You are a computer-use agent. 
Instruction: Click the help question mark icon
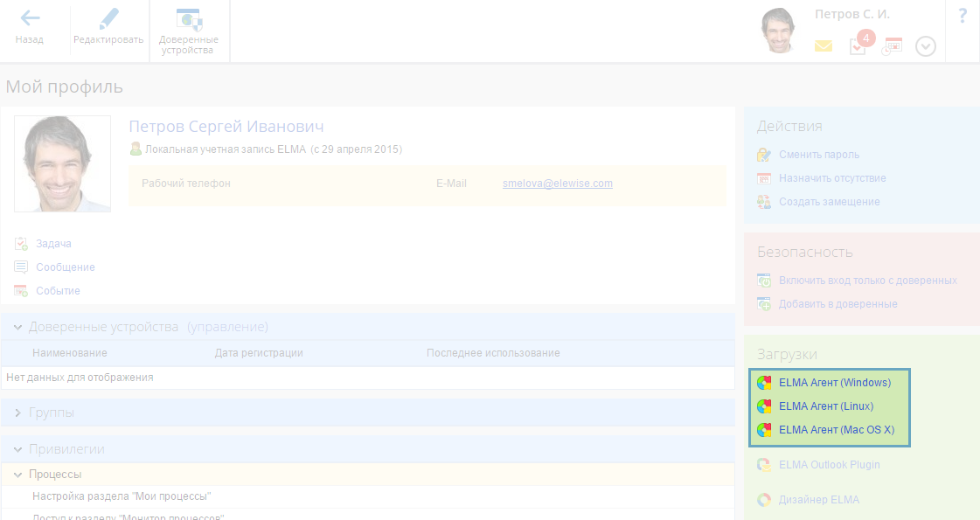click(x=963, y=17)
